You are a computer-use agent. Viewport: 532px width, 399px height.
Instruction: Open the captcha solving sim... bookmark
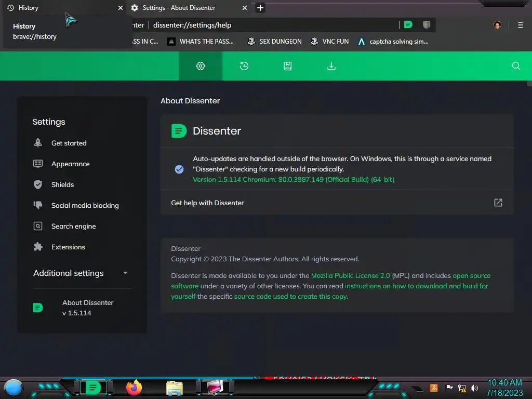(393, 42)
